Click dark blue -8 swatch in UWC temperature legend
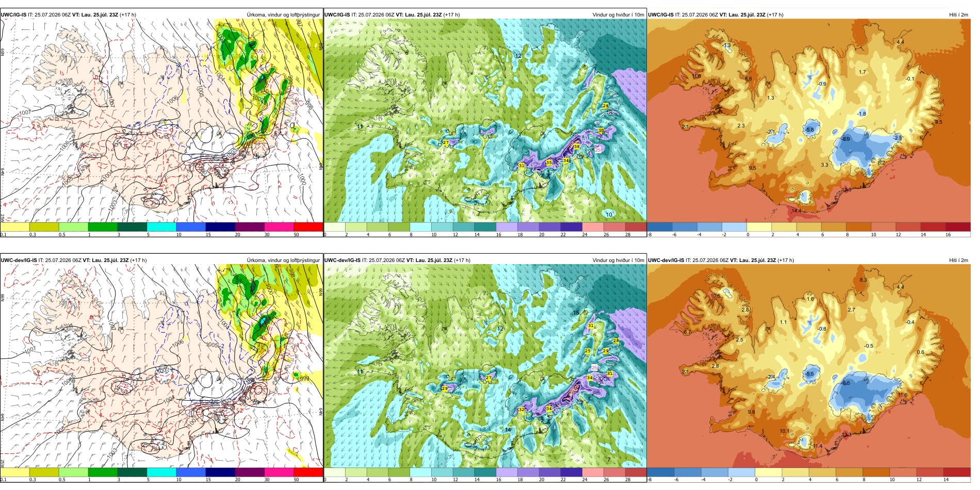Image resolution: width=980 pixels, height=490 pixels. 660,227
